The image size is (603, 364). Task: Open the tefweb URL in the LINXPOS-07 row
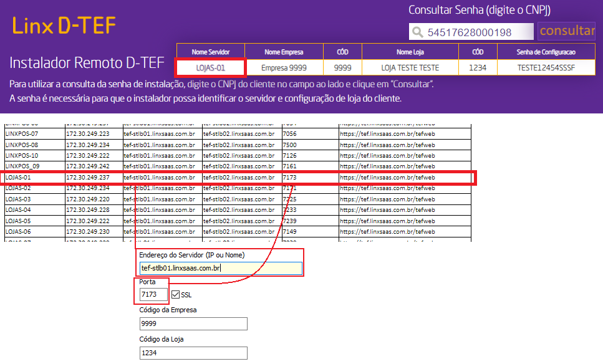387,134
